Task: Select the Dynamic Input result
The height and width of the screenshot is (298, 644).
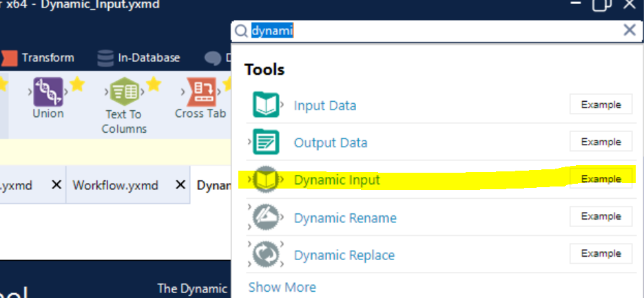Action: pyautogui.click(x=337, y=180)
